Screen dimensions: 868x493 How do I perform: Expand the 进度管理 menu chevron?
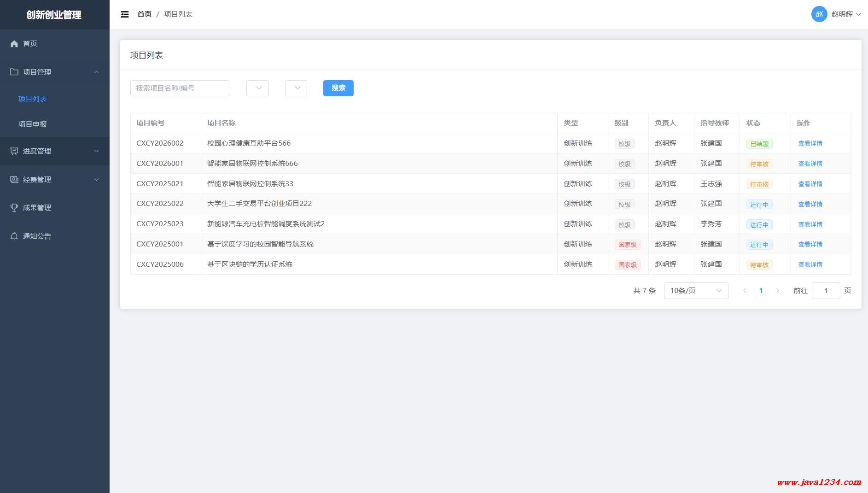coord(96,151)
